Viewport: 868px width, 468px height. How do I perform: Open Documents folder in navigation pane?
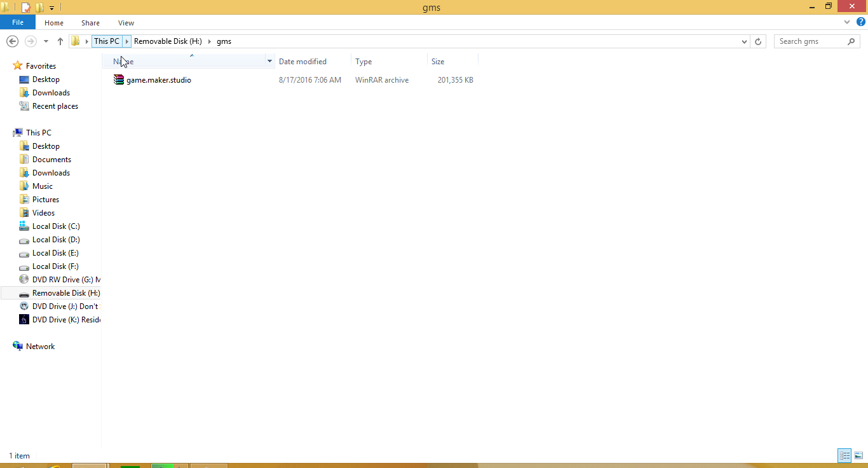[x=51, y=160]
